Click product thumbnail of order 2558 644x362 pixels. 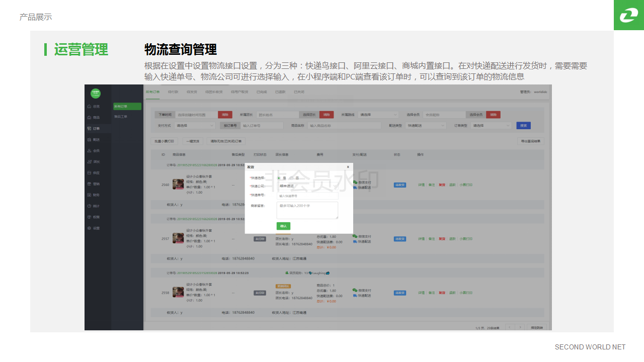point(178,292)
